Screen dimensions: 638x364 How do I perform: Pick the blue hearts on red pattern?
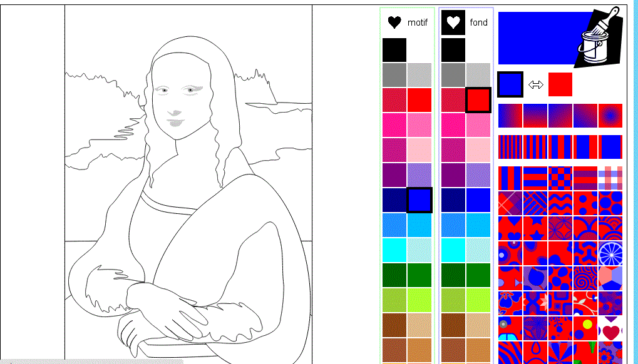510,228
